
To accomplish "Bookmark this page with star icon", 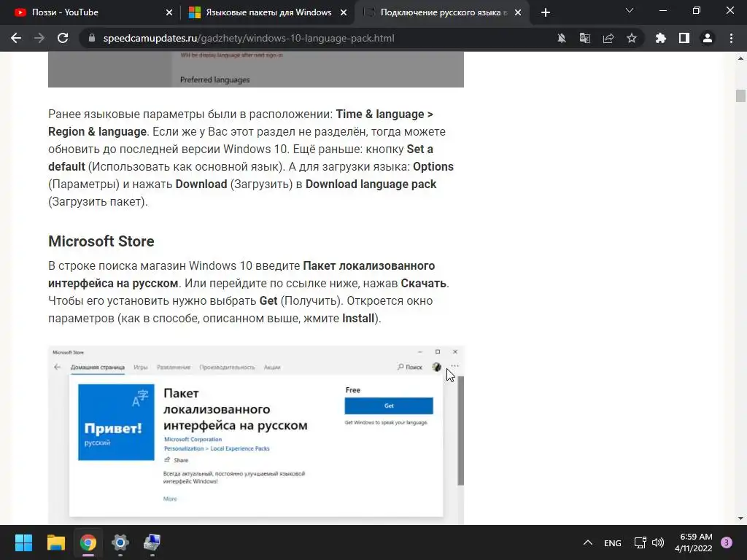I will 632,38.
